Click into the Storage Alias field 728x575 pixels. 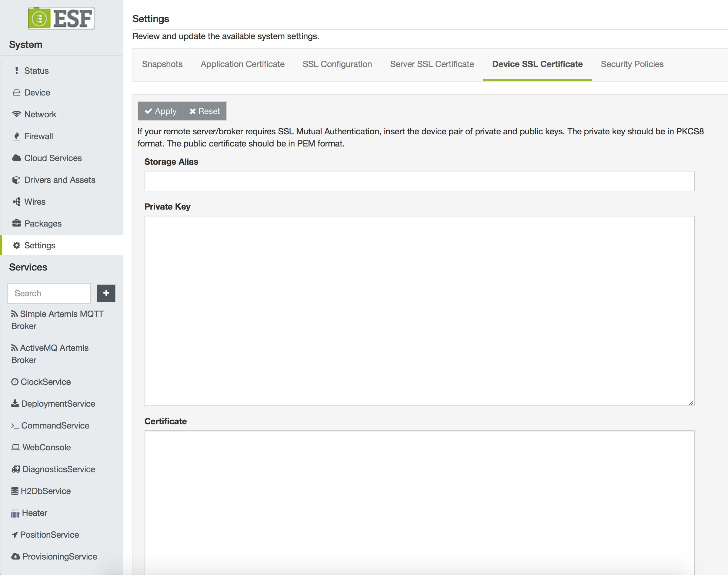(419, 181)
